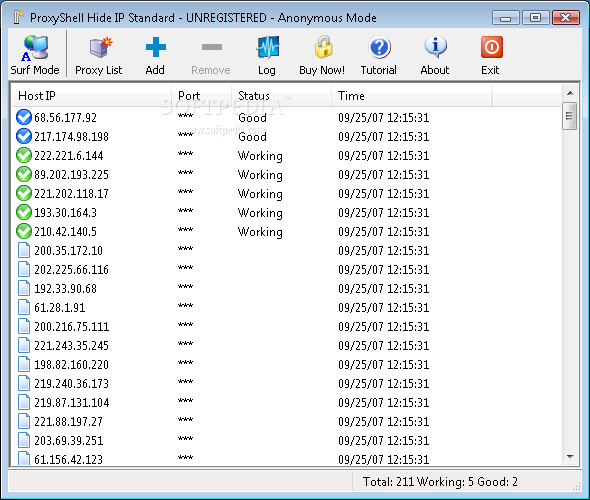Click green check icon for 193.30.164.3
Viewport: 590px width, 500px height.
point(24,212)
